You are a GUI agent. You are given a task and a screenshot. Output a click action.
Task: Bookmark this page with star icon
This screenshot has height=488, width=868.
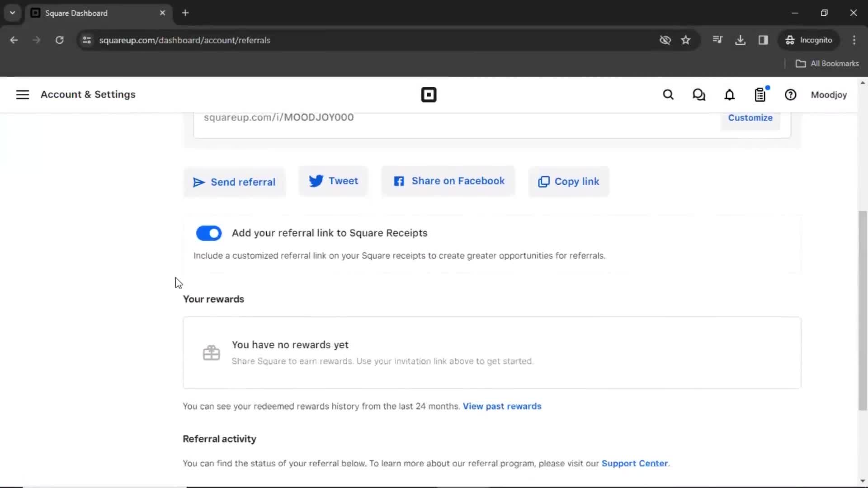click(686, 40)
